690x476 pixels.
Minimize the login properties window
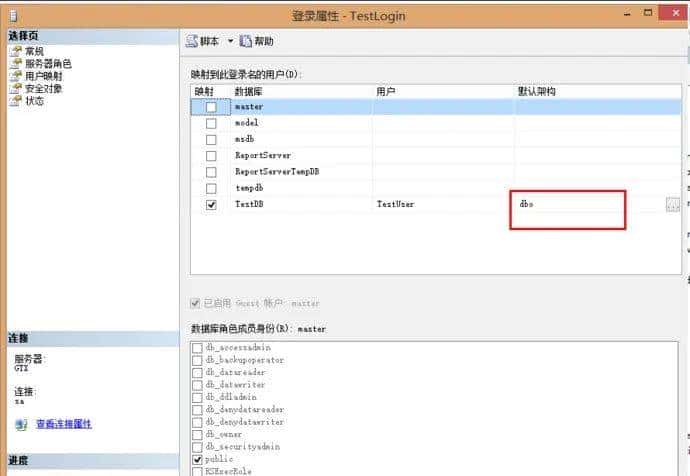(x=627, y=14)
